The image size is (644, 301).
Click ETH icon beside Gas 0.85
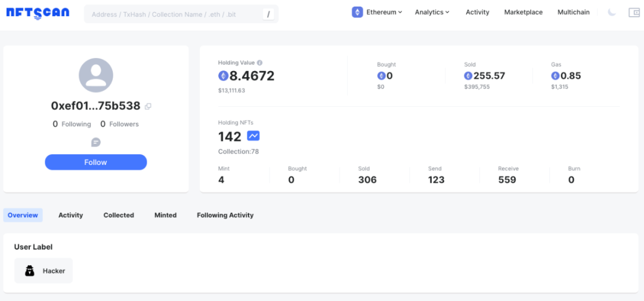(x=555, y=76)
